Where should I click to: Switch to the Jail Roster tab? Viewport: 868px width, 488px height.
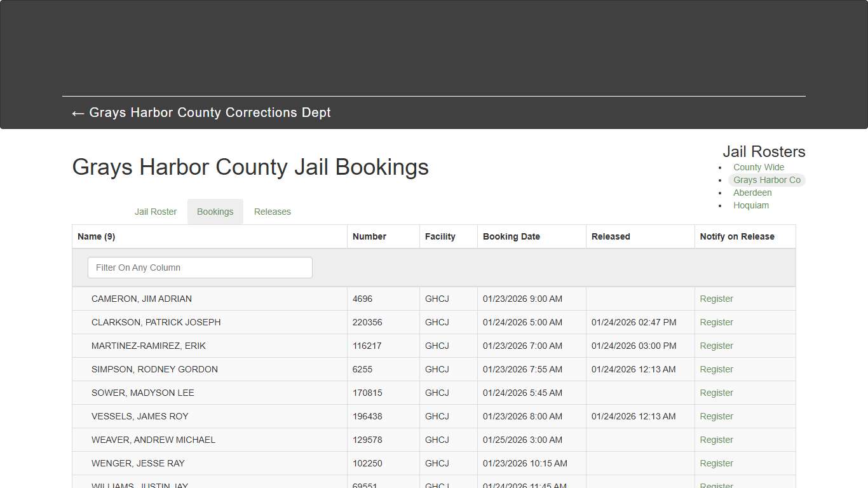155,211
